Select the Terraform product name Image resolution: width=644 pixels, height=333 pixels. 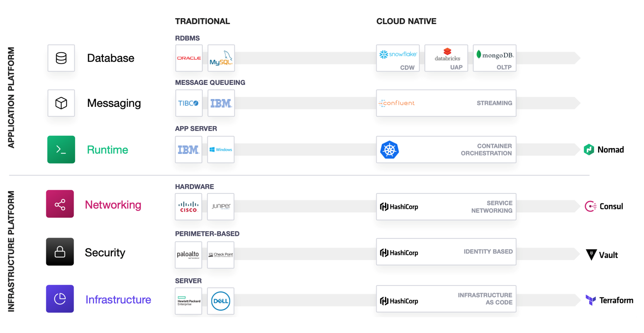coord(616,300)
